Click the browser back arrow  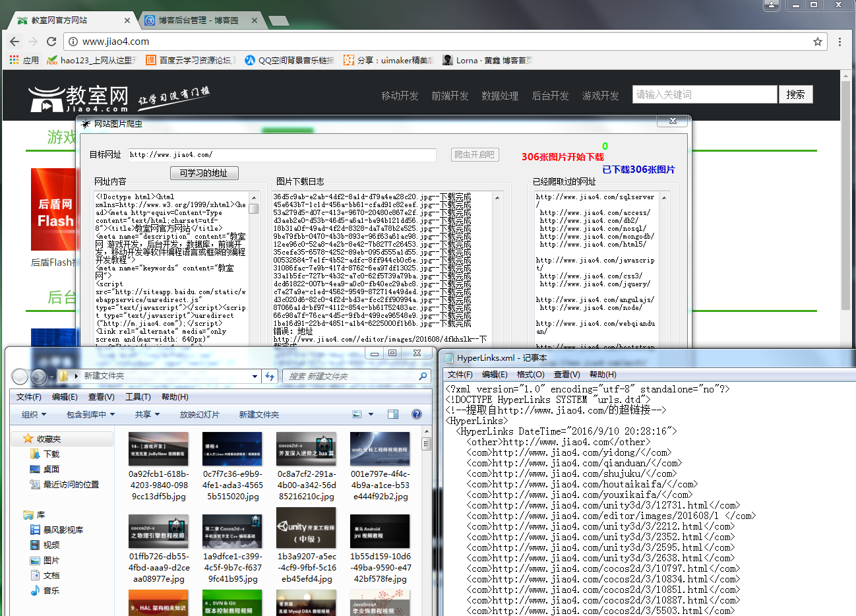pyautogui.click(x=15, y=41)
